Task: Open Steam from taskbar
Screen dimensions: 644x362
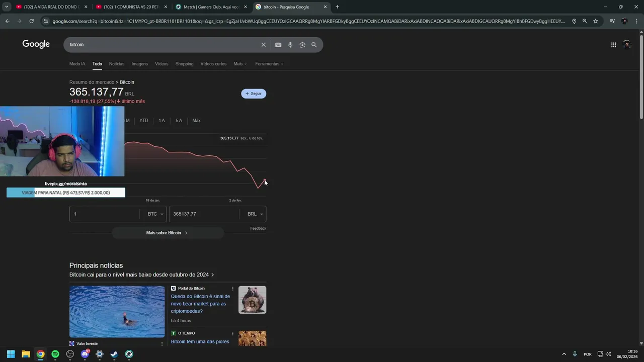Action: click(114, 354)
